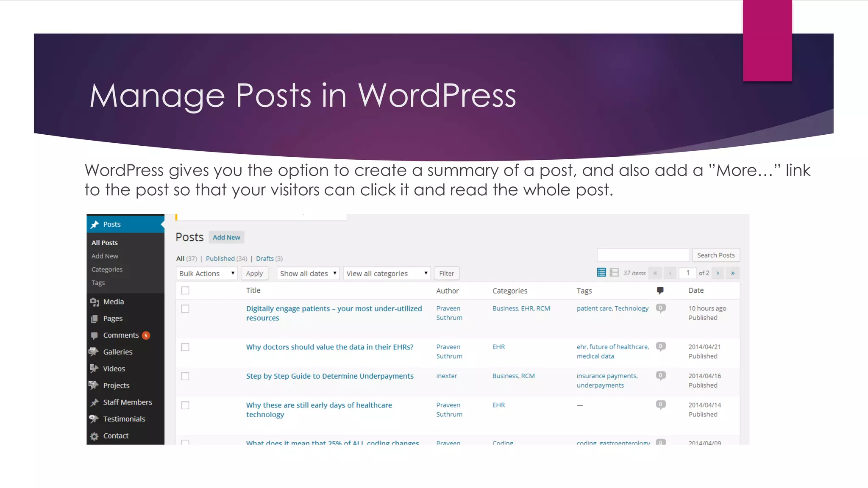Check the early days of healthcare post checkbox

185,405
